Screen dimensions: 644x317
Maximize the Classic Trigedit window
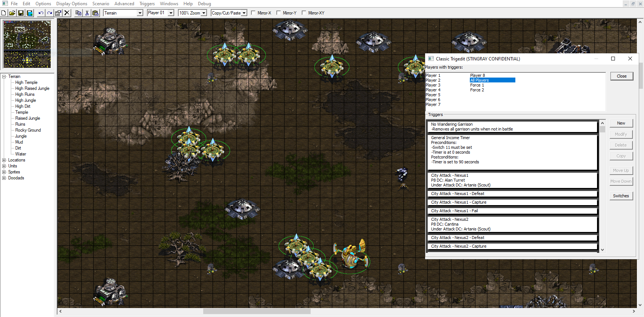(613, 59)
